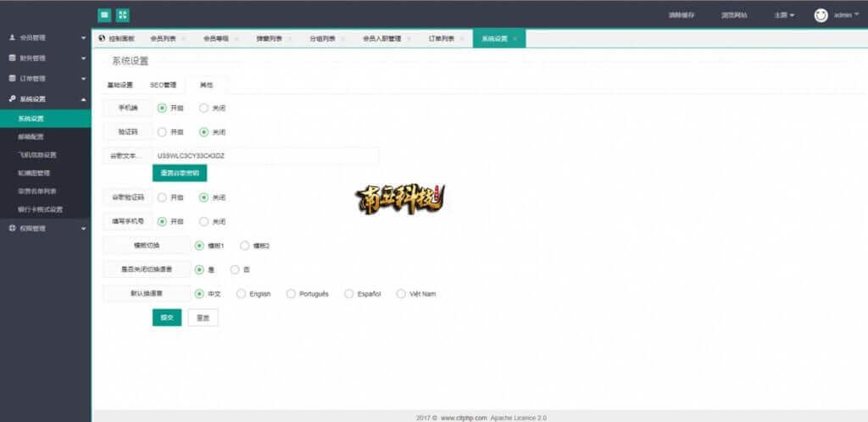The height and width of the screenshot is (422, 868).
Task: Expand the 财务管理 sidebar menu
Action: 45,58
